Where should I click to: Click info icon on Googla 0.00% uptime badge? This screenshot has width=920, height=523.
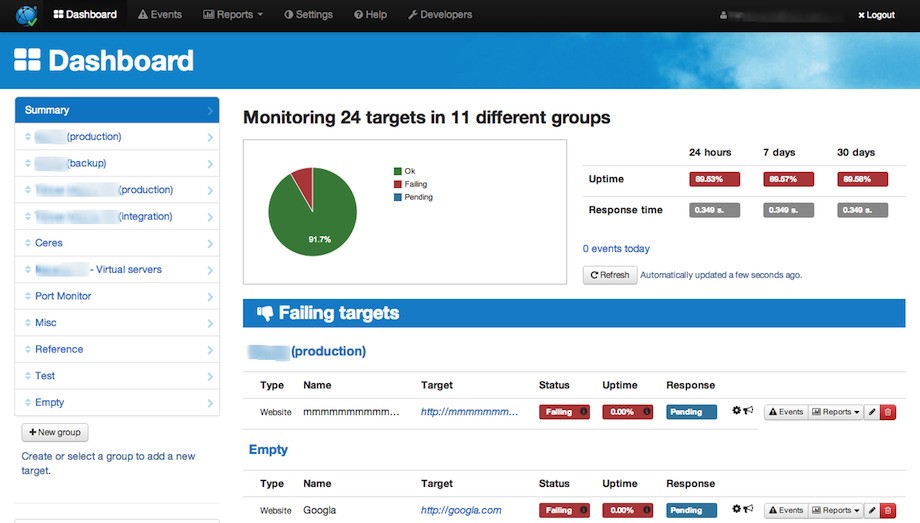click(646, 510)
